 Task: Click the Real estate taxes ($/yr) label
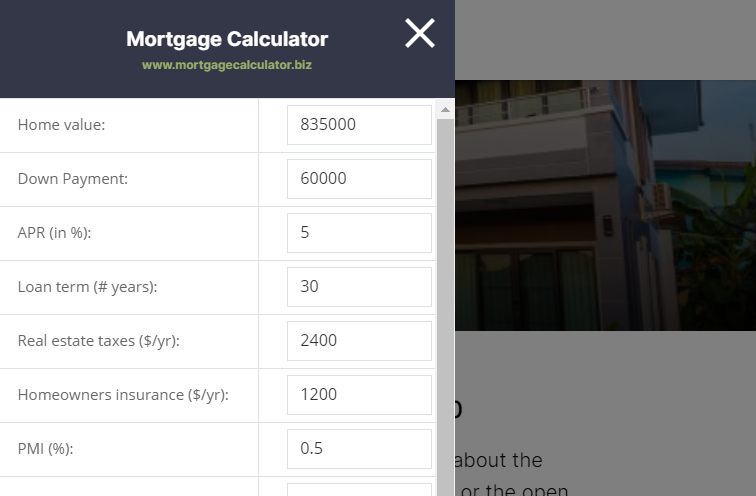[x=98, y=341]
